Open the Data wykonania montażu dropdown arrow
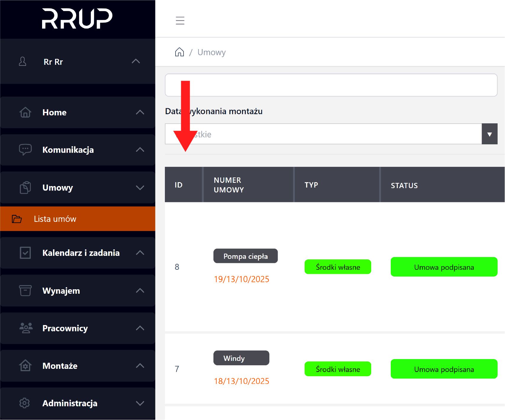Viewport: 505px width, 420px height. (x=489, y=134)
